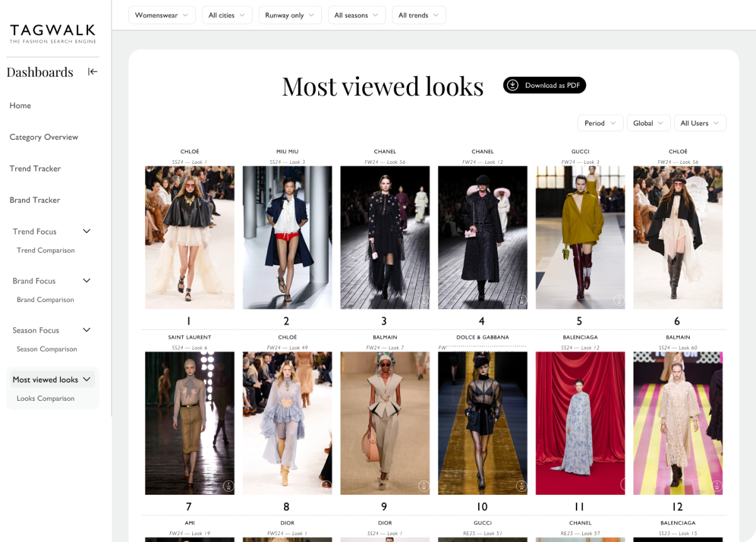Viewport: 756px width, 542px height.
Task: Click the download arrow icon in the PDF button
Action: [513, 85]
